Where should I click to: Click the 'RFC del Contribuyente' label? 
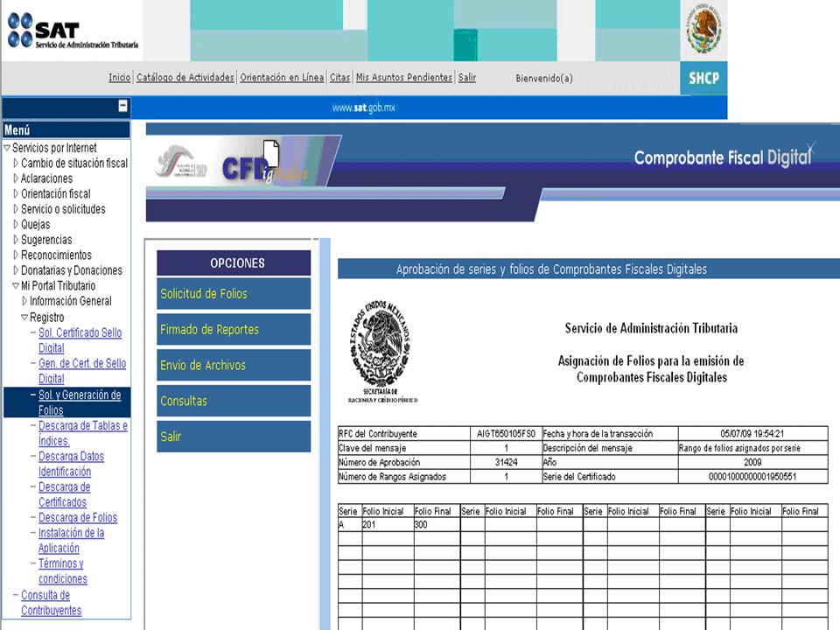[378, 434]
